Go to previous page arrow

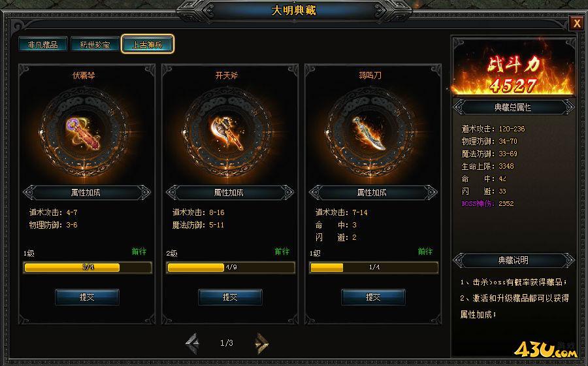(x=192, y=342)
